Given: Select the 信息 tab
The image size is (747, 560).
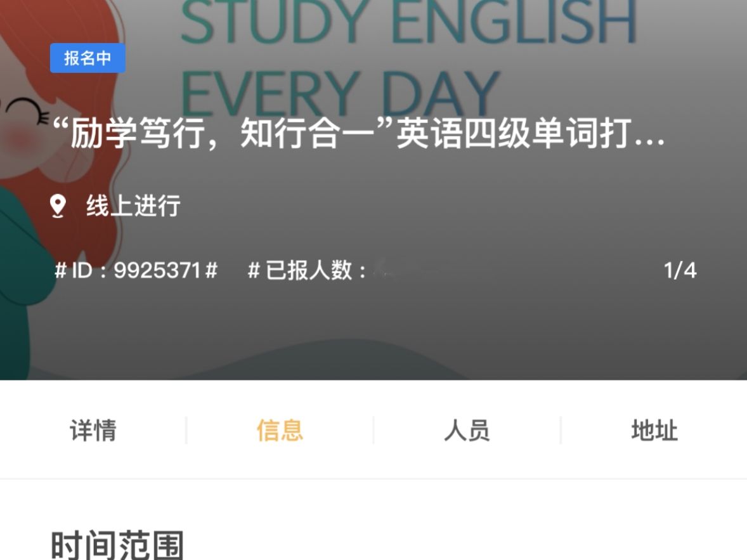Looking at the screenshot, I should click(x=280, y=431).
